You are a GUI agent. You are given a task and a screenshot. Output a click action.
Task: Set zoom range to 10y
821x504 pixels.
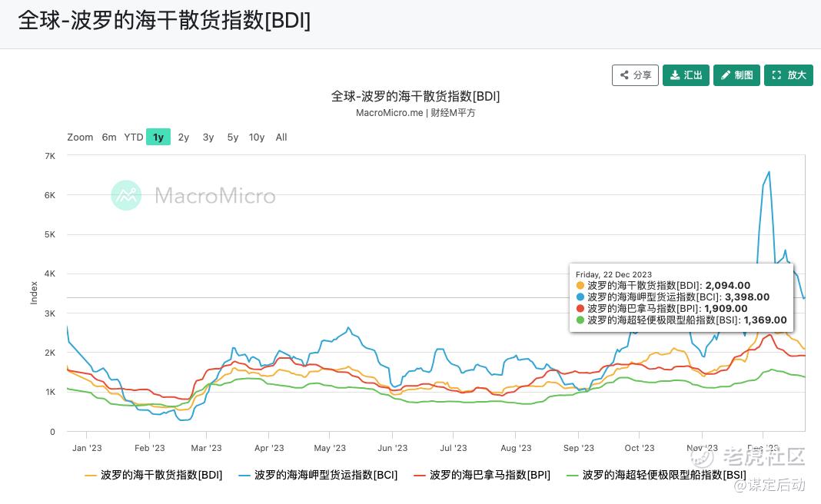257,138
